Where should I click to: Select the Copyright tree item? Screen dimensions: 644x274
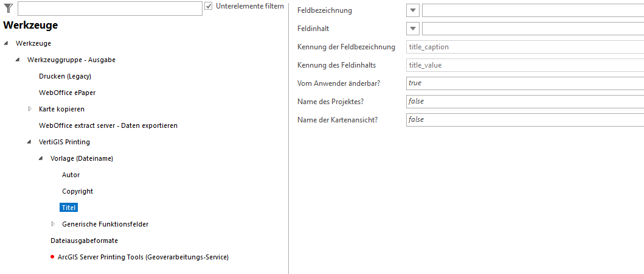pos(77,191)
